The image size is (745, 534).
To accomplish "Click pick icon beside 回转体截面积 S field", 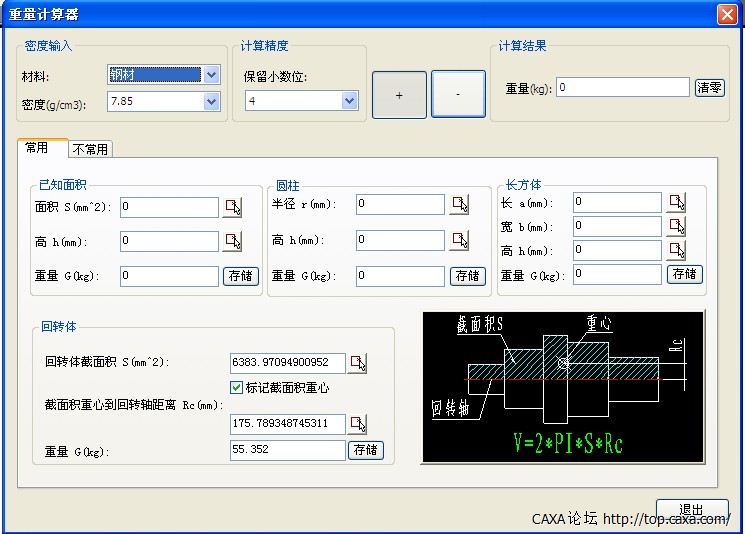I will tap(358, 363).
